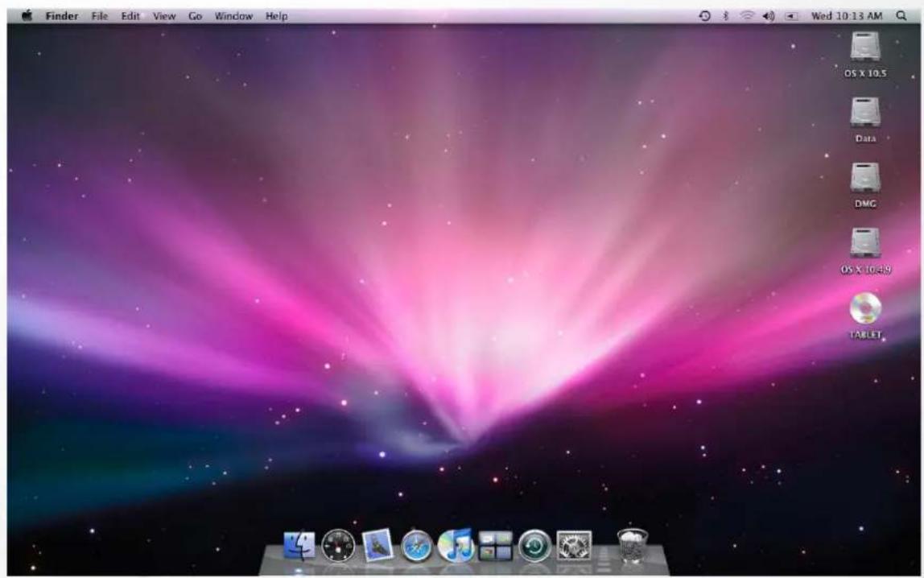Open System Preferences in the Dock
Screen dimensions: 924x578
click(x=574, y=546)
